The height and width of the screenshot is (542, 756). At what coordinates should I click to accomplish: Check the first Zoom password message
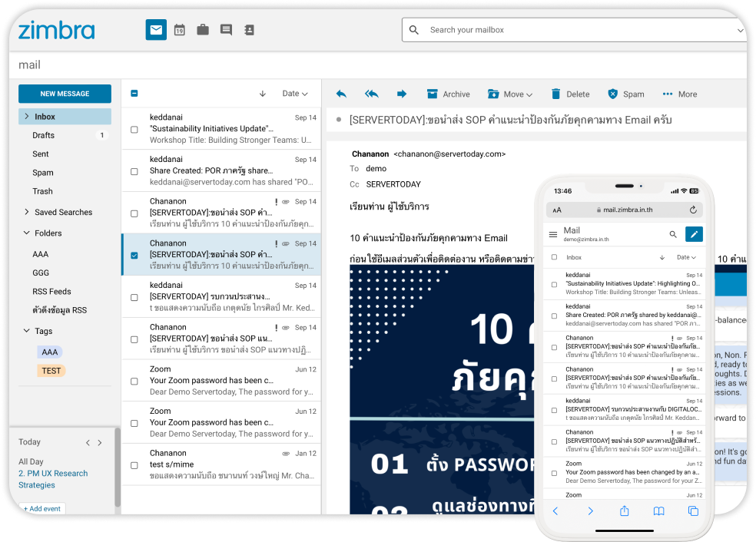pos(134,381)
